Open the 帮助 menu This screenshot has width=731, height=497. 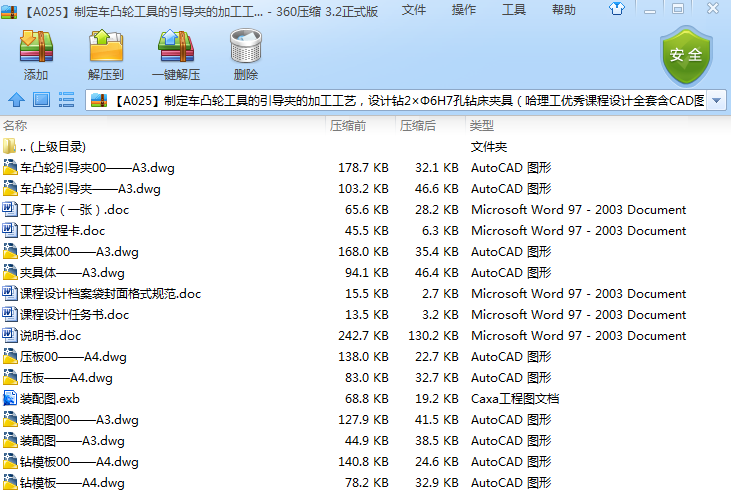(x=564, y=10)
